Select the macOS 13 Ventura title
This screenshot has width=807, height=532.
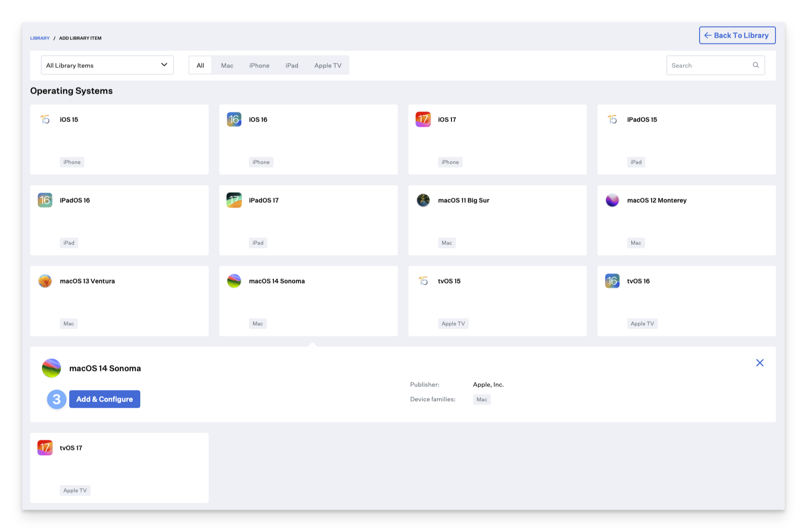point(87,281)
